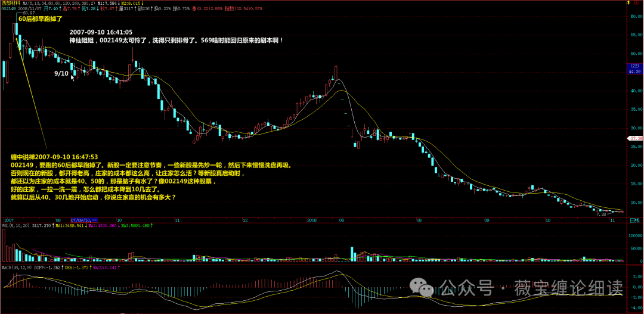Click the MA(5,13,34,60...) indicator parameters label

[x=59, y=4]
